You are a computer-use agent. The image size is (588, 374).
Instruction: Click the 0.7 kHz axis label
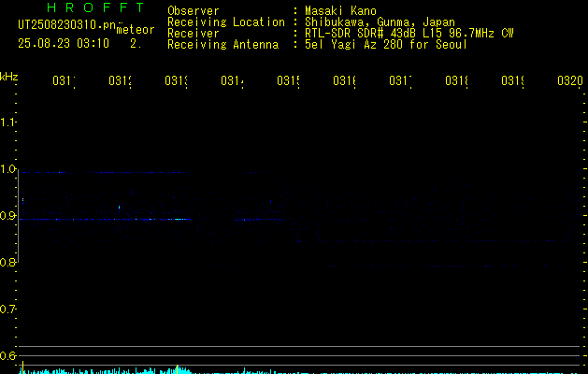7,309
